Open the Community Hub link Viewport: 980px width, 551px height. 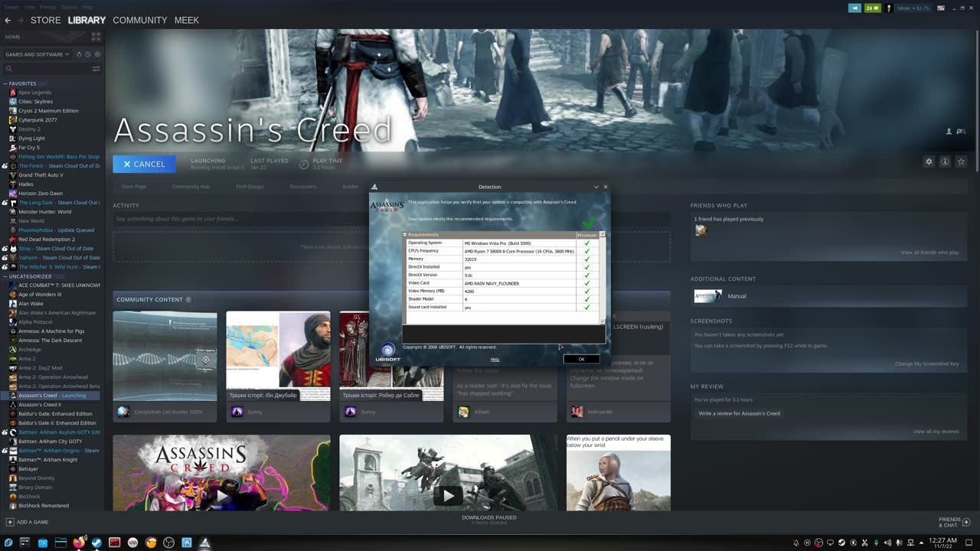tap(191, 187)
